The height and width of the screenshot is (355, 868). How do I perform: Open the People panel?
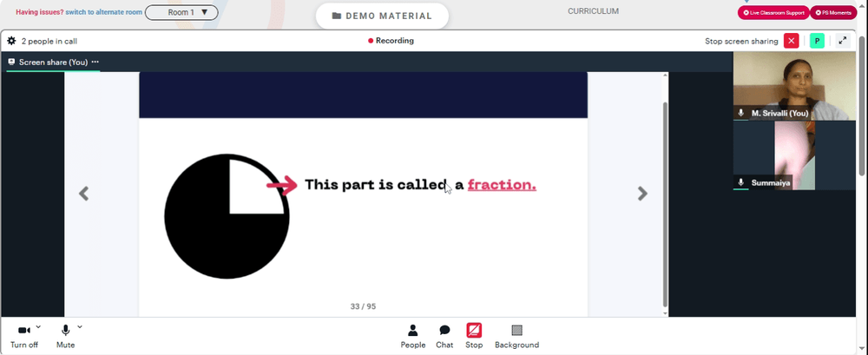point(413,336)
